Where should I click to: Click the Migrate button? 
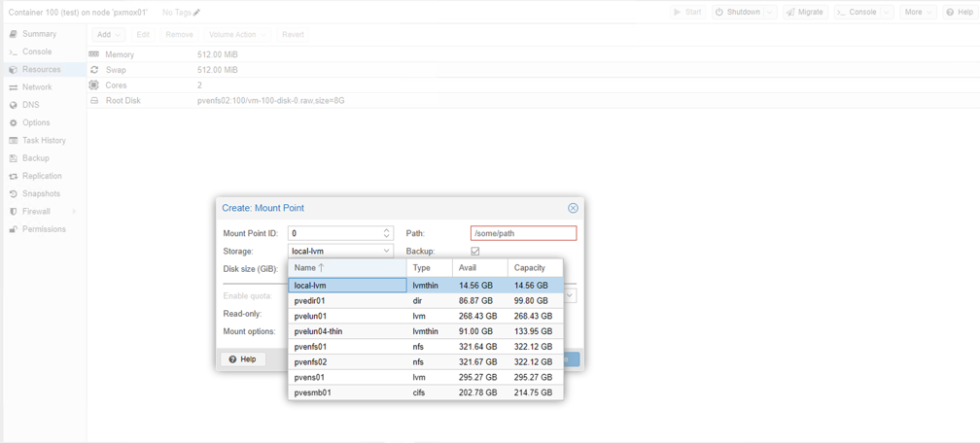click(x=805, y=13)
